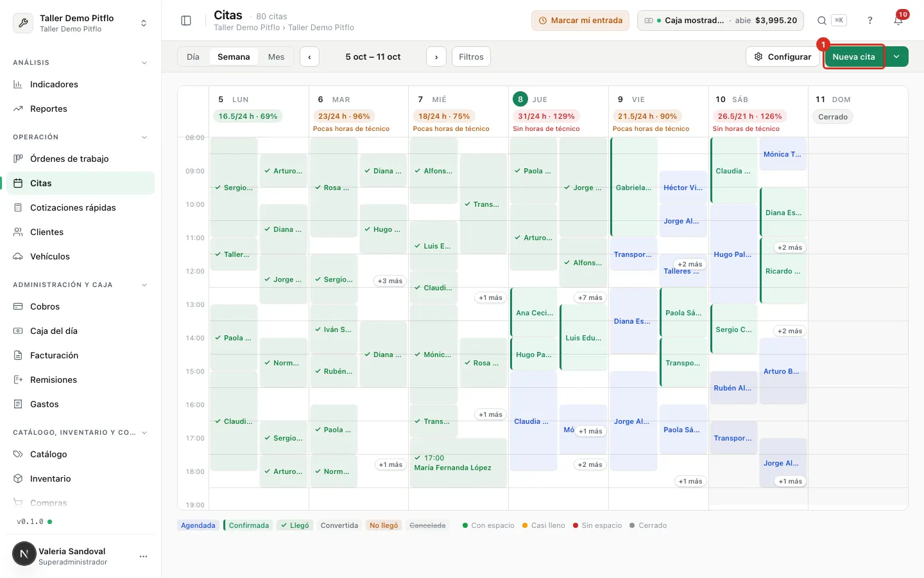This screenshot has height=578, width=924.
Task: Open the Configurar settings button
Action: click(783, 57)
